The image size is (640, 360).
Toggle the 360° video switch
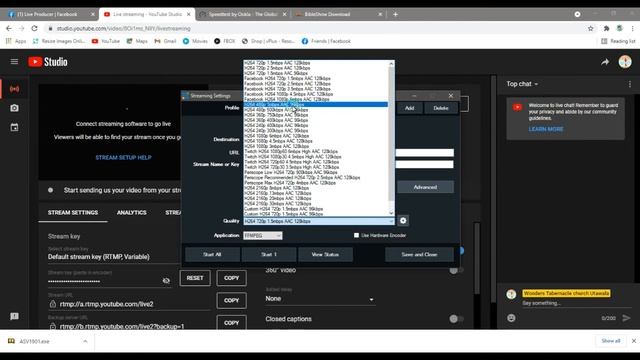coord(456,270)
